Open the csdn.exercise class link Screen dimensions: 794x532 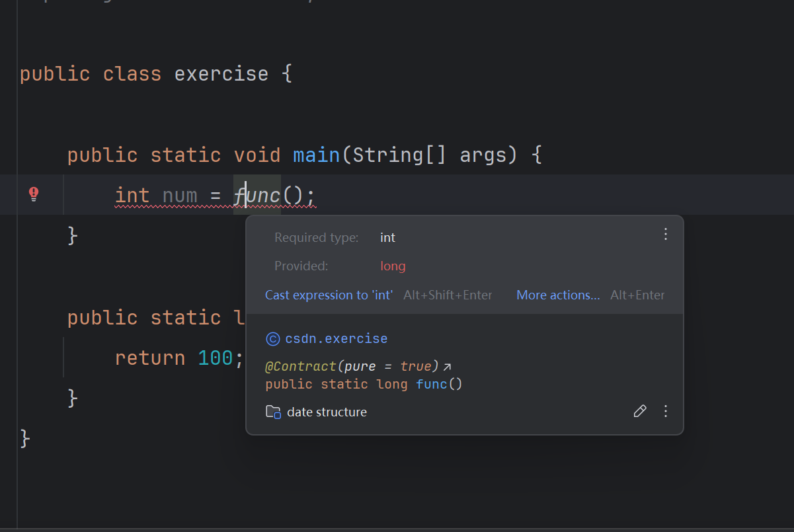pos(337,339)
